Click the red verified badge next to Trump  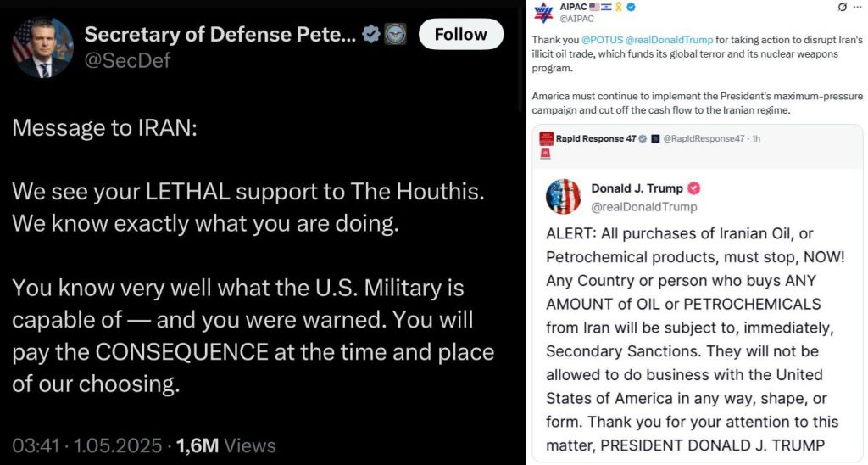point(693,188)
